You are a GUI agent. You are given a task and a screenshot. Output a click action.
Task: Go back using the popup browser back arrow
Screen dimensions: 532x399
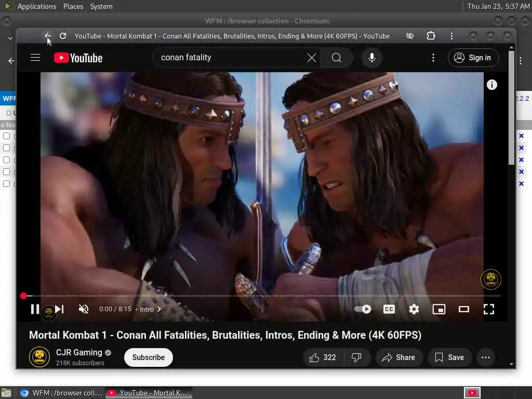point(47,36)
